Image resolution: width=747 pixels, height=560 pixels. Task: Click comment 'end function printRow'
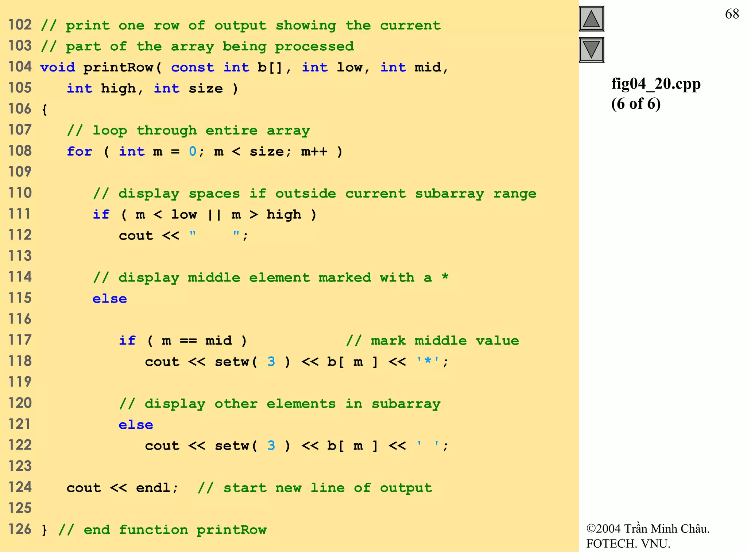(163, 530)
